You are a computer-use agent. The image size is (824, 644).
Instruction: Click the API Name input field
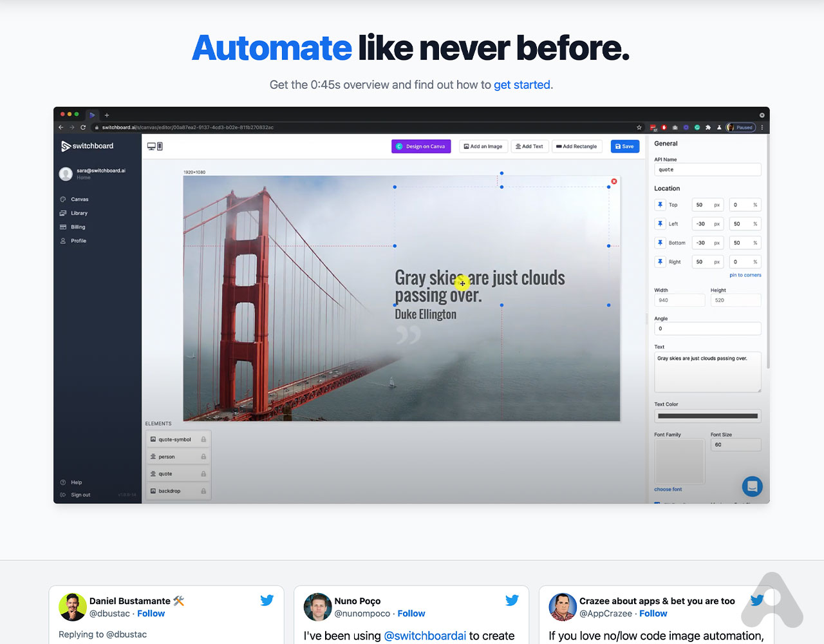(707, 169)
